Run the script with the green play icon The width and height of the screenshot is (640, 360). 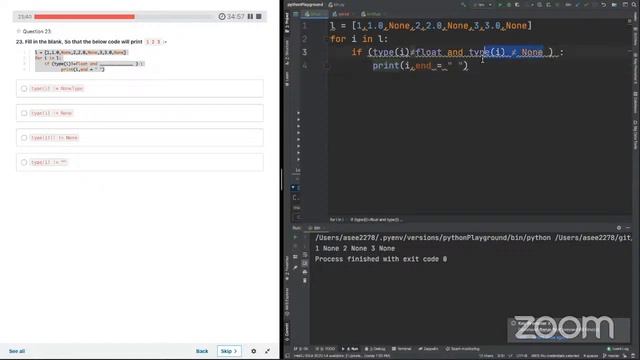click(500, 4)
